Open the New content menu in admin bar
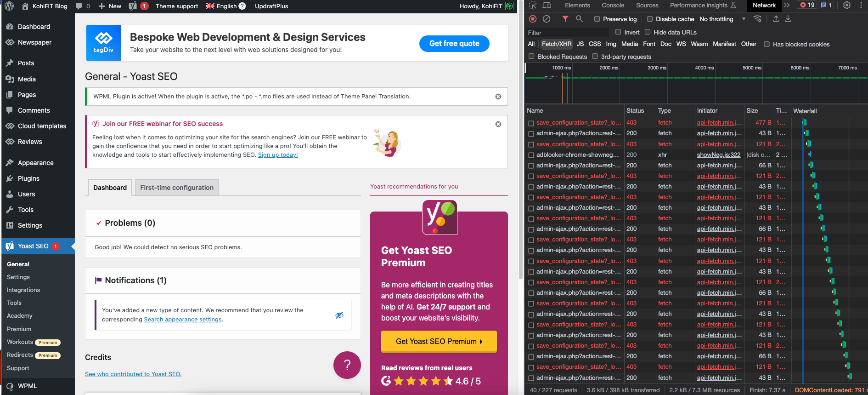This screenshot has width=868, height=395. 110,6
